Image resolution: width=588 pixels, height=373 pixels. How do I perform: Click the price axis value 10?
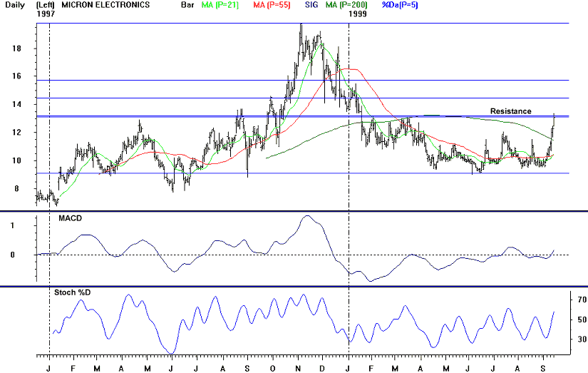pyautogui.click(x=16, y=160)
